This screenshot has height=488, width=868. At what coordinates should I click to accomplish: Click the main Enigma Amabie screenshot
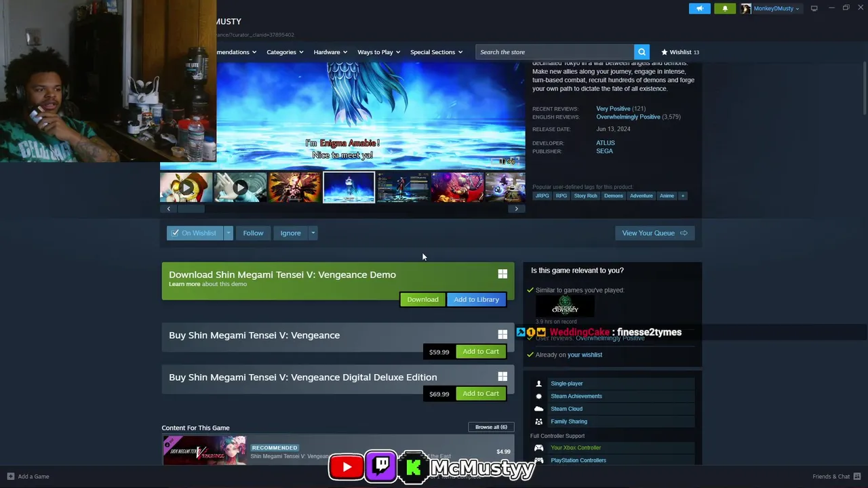click(343, 115)
